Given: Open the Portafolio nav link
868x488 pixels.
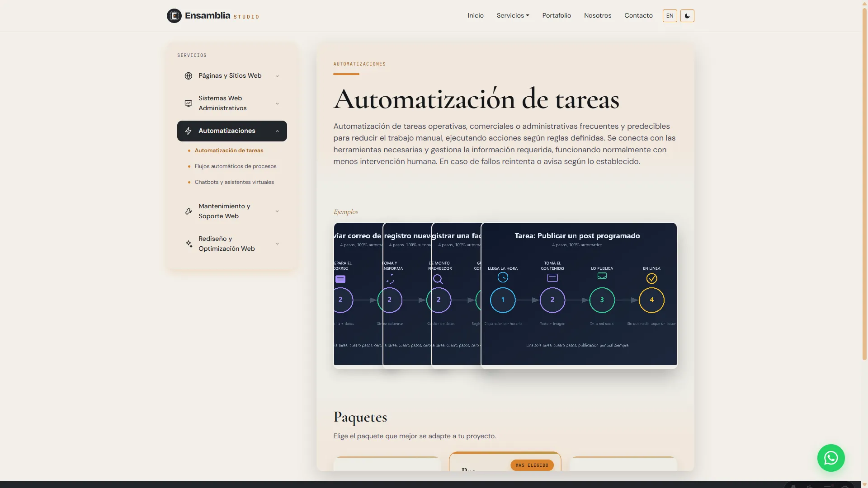Looking at the screenshot, I should point(557,15).
